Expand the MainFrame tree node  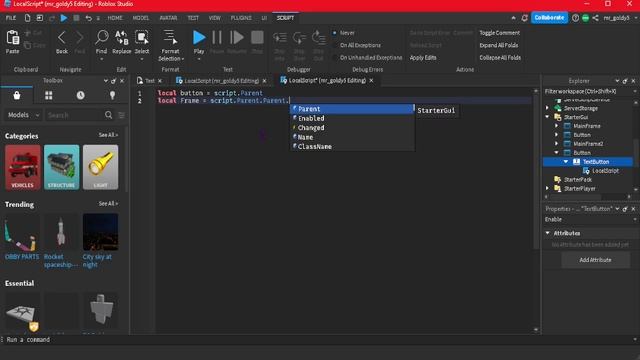(x=557, y=126)
